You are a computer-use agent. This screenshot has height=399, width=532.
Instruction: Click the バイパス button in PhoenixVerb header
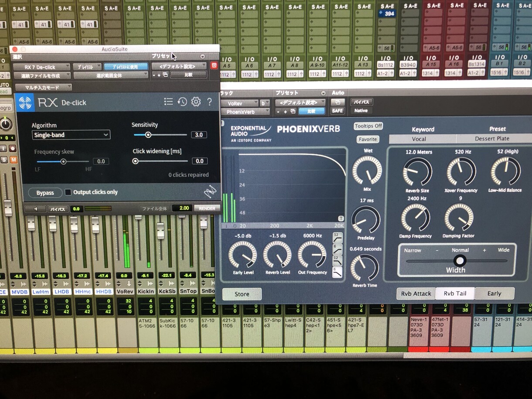click(361, 102)
